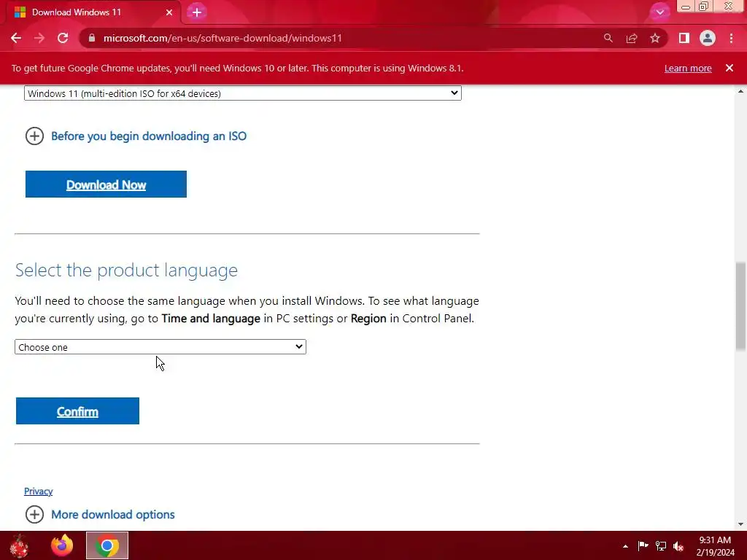Open Chrome's three-dot menu
Viewport: 747px width, 560px height.
(731, 38)
